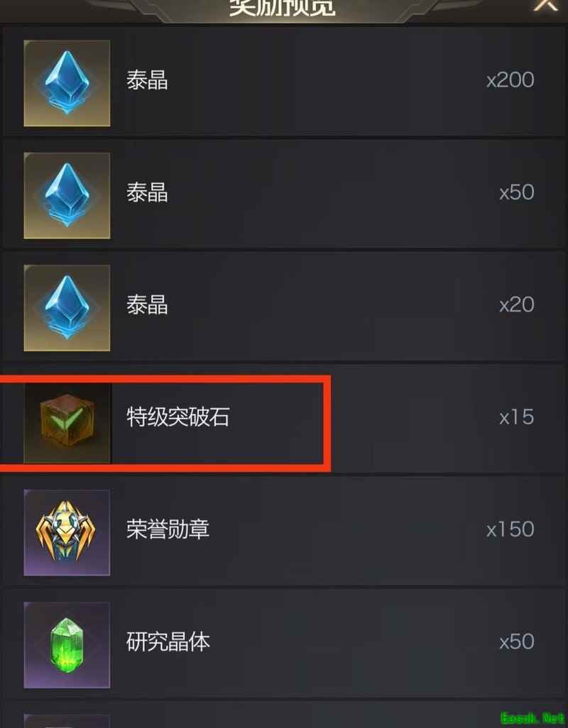568x728 pixels.
Task: Click the 研究晶体 item name
Action: (x=168, y=641)
